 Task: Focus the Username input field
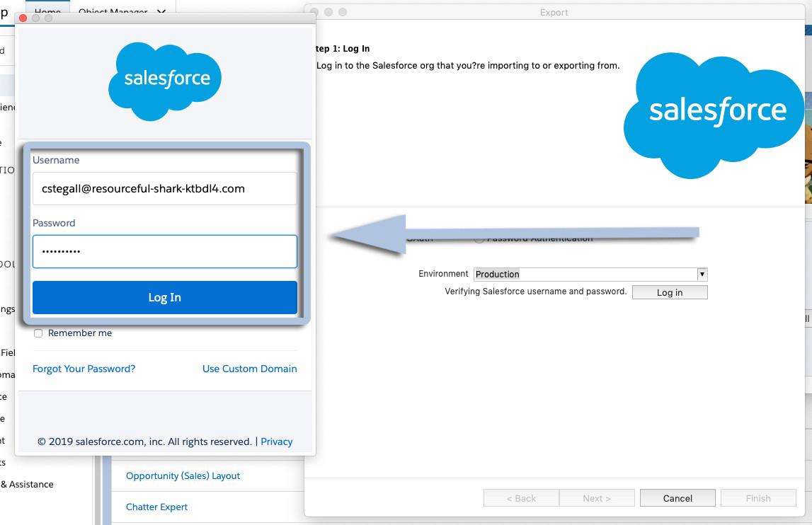click(x=164, y=189)
